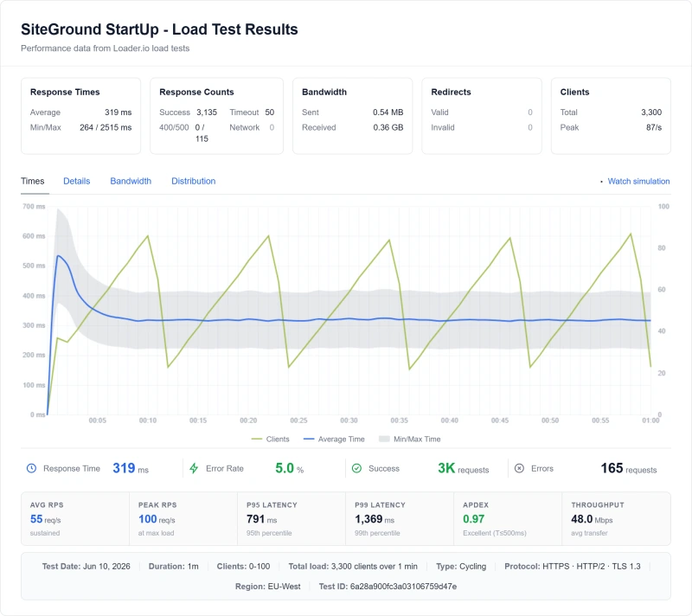
Task: Click the Test ID 6a28a900fc3a03106759d47e
Action: pyautogui.click(x=388, y=587)
